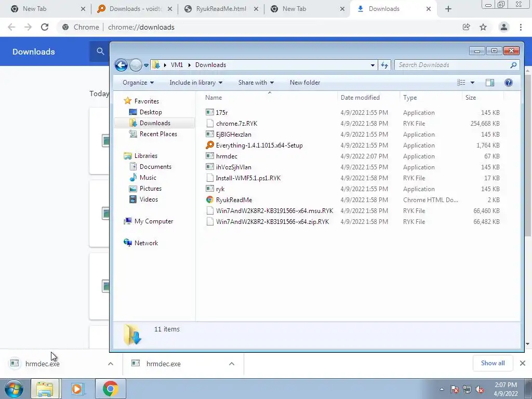Select Win7AndW2K8R2-KB3191566-x64.zip.RYK file
The height and width of the screenshot is (399, 532).
pyautogui.click(x=272, y=221)
